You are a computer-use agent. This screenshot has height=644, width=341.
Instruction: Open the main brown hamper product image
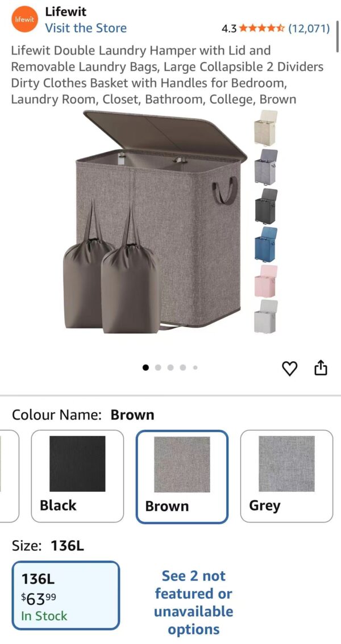coord(156,222)
